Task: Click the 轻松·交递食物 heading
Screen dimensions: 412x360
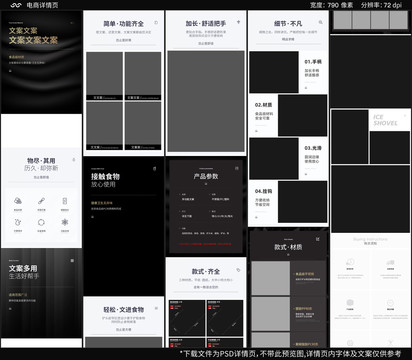Action: pos(124,310)
